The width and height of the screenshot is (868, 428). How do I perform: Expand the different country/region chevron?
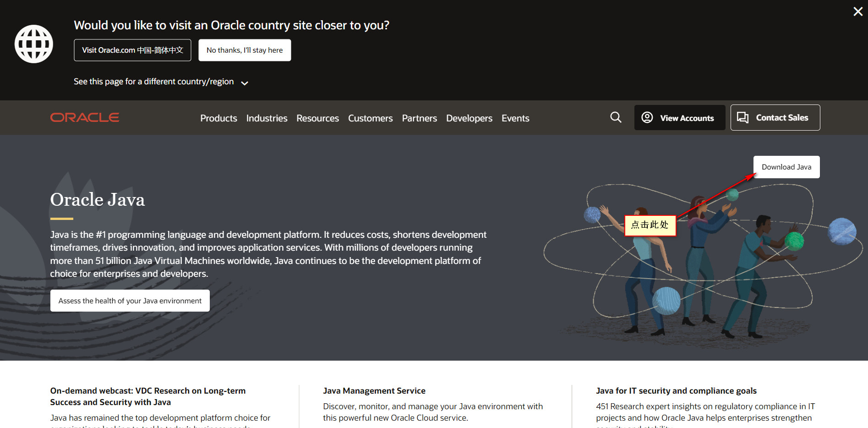point(245,83)
